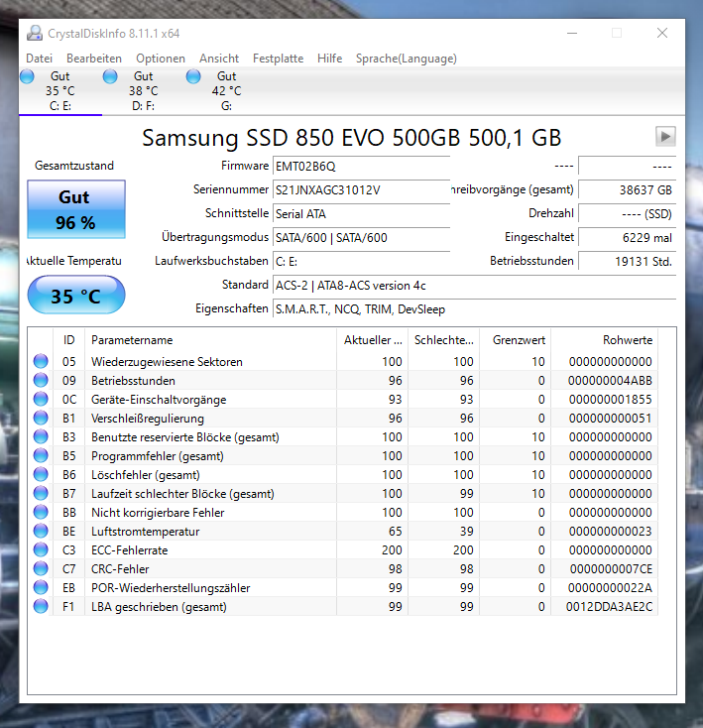Image resolution: width=703 pixels, height=728 pixels.
Task: Click the Schlechte... column header
Action: (x=444, y=340)
